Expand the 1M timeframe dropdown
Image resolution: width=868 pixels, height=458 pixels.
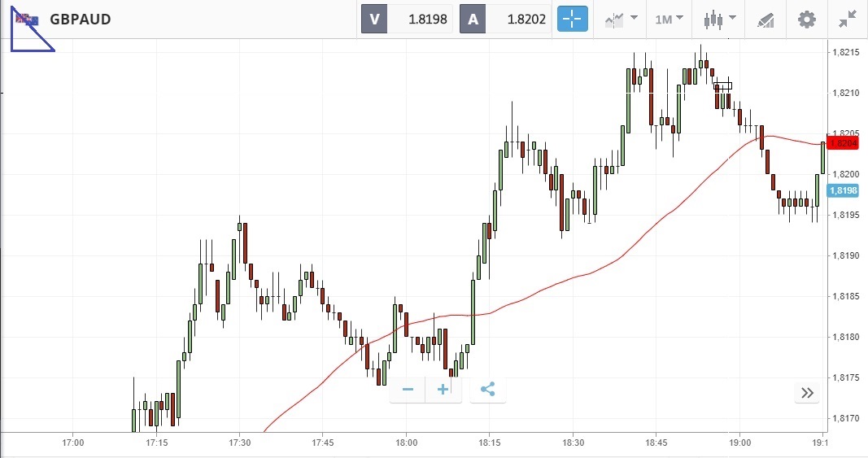pos(669,19)
